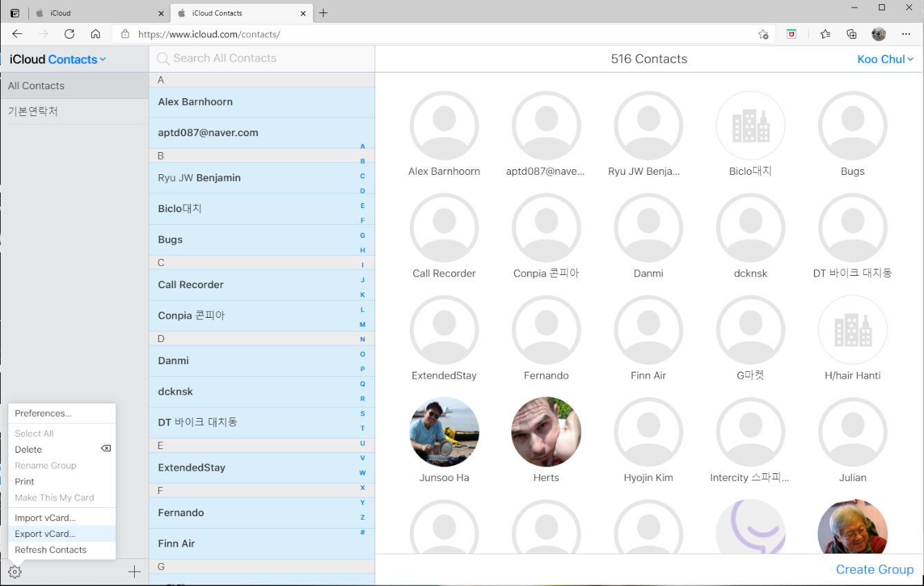Click browser back arrow
The height and width of the screenshot is (586, 924).
click(x=17, y=34)
